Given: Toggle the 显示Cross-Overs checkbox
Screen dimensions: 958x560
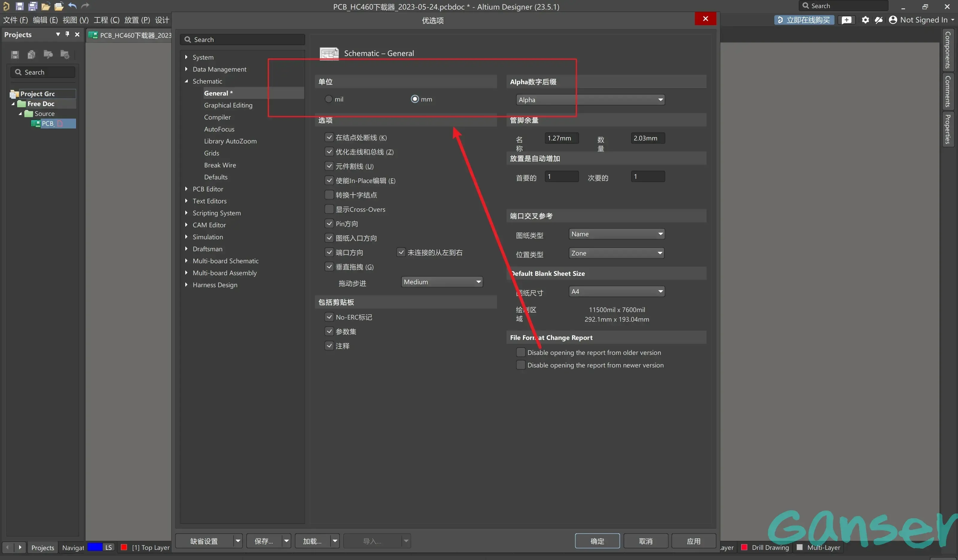Looking at the screenshot, I should [x=329, y=210].
